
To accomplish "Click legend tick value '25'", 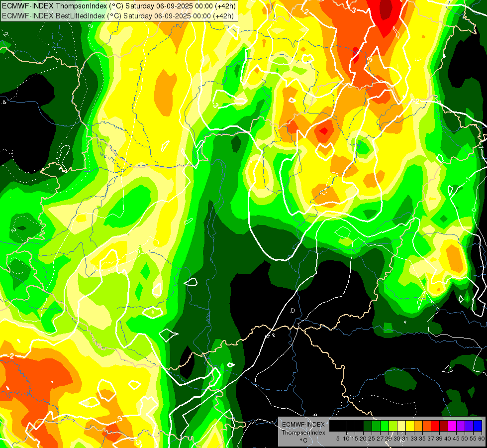I will point(372,439).
